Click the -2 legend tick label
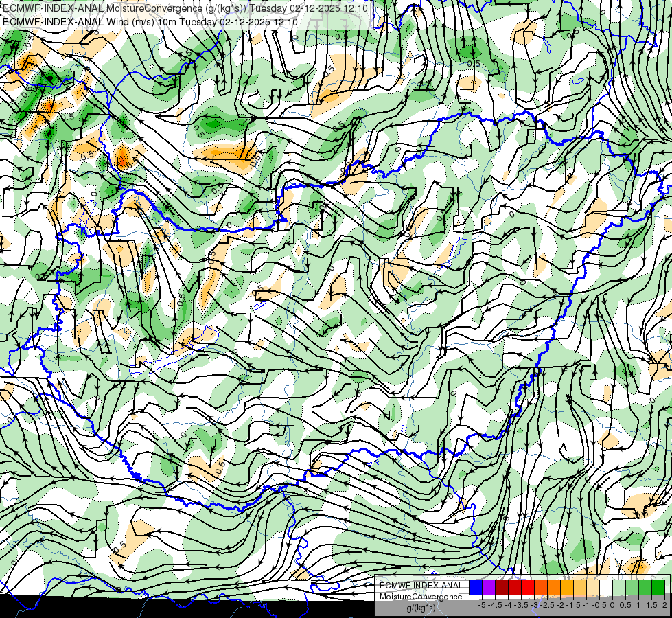The image size is (672, 618). click(x=561, y=605)
